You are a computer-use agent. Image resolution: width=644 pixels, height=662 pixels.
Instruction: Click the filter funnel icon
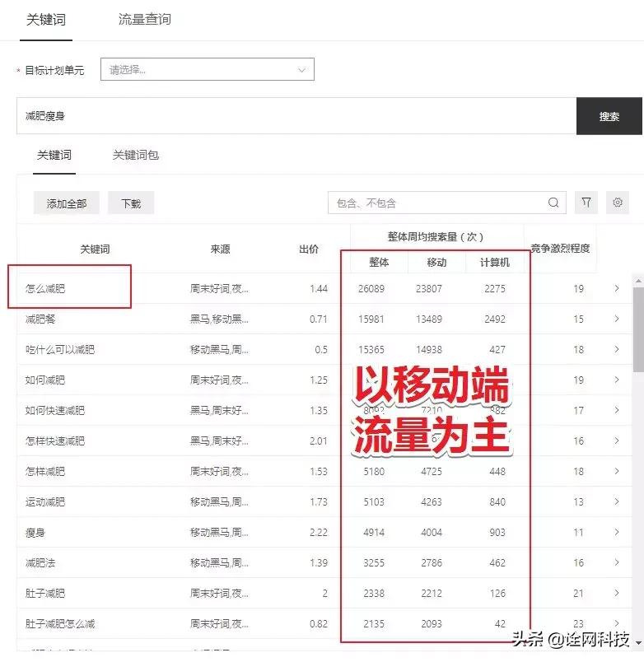(586, 203)
